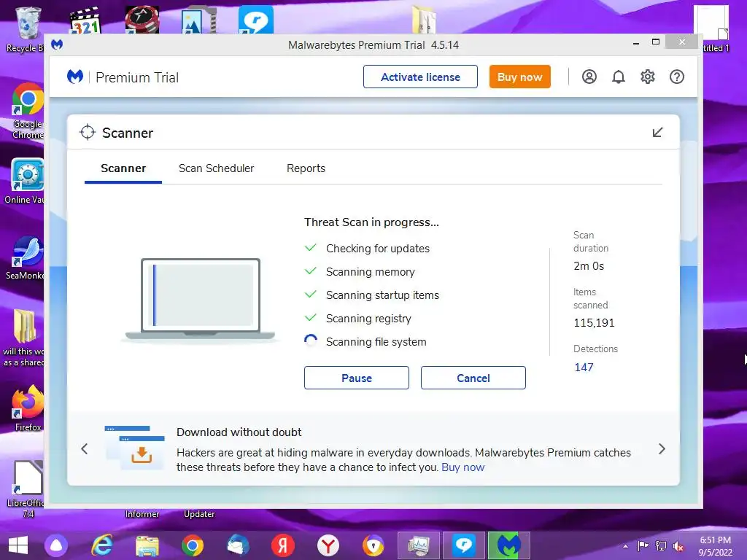Open the Yandex Browser Y taskbar icon
The height and width of the screenshot is (560, 747).
(328, 545)
